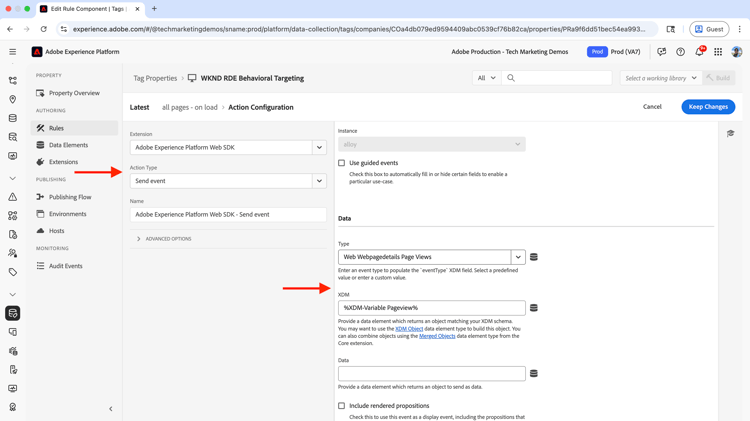This screenshot has height=421, width=750.
Task: Click Keep Changes button
Action: [708, 107]
